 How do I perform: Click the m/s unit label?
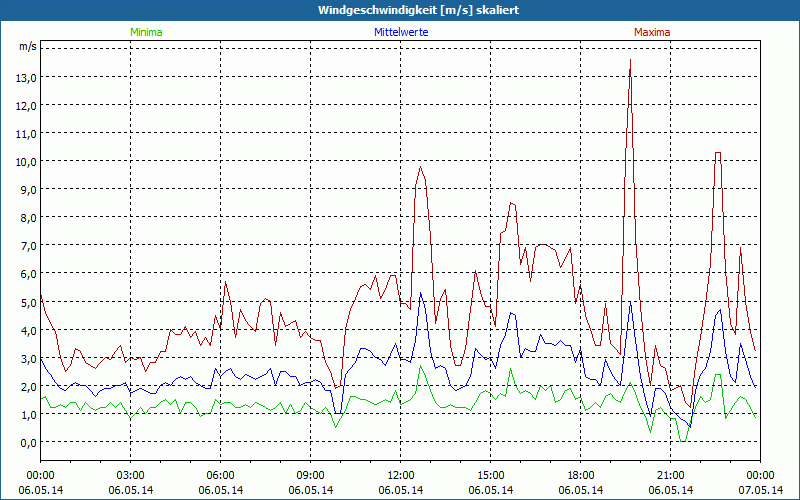pos(28,46)
